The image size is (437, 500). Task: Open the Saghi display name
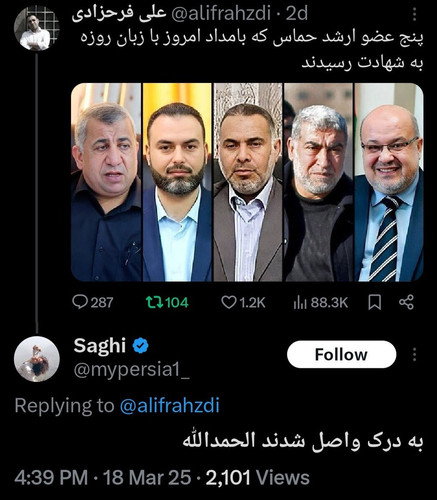pyautogui.click(x=100, y=345)
